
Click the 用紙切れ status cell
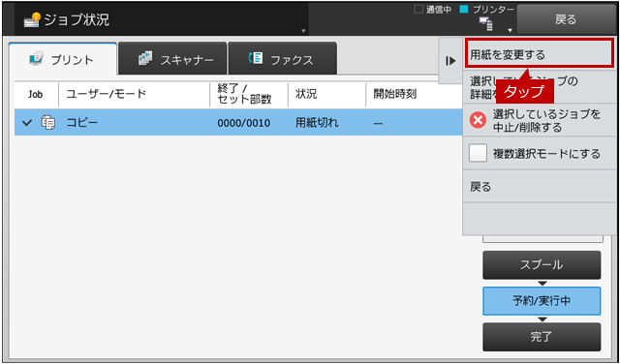(x=317, y=123)
